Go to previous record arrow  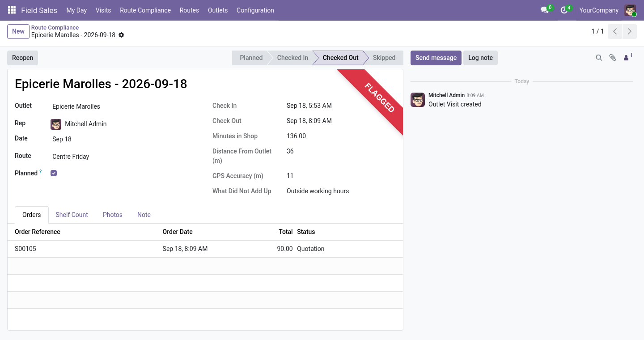(x=615, y=31)
